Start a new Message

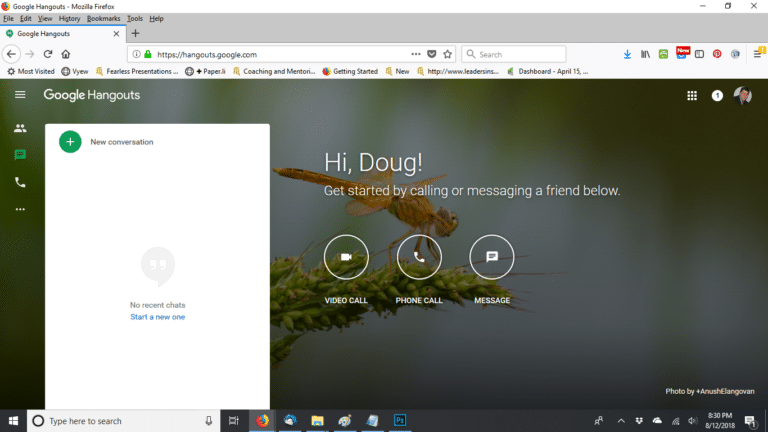tap(492, 257)
